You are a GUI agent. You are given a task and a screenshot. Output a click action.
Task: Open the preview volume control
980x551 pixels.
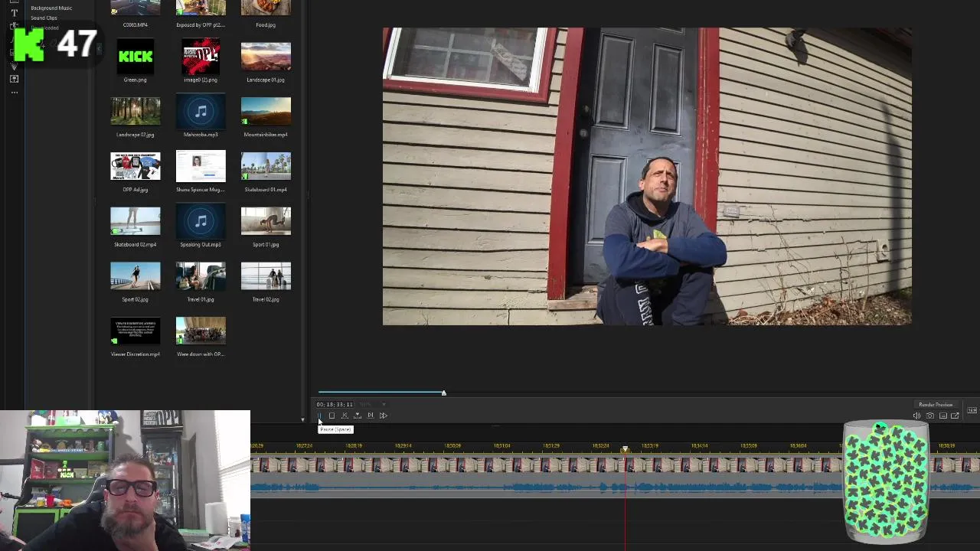(917, 416)
